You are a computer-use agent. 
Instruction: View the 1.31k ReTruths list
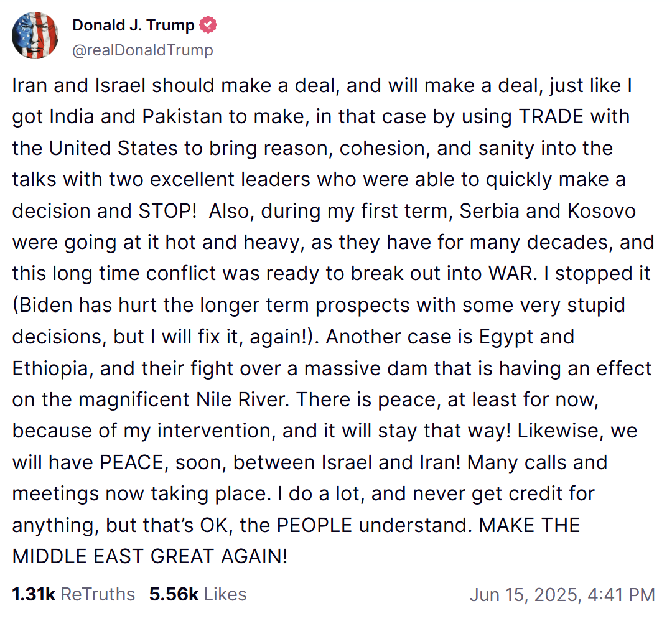(x=73, y=594)
